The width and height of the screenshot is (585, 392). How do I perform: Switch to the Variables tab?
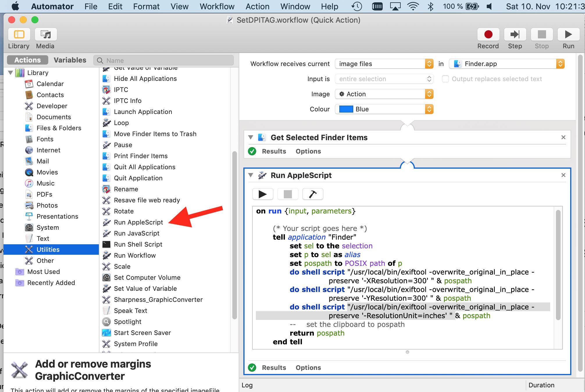(x=70, y=60)
